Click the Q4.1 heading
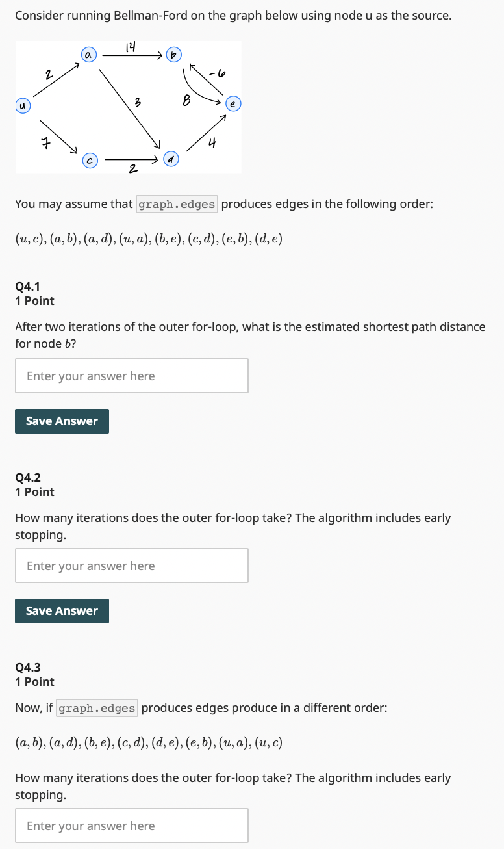Viewport: 504px width, 849px height. pos(27,286)
